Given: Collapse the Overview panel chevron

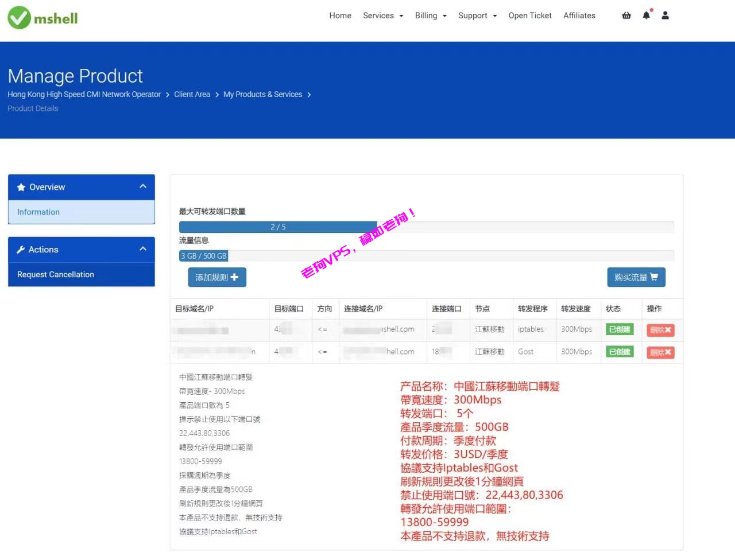Looking at the screenshot, I should [143, 186].
